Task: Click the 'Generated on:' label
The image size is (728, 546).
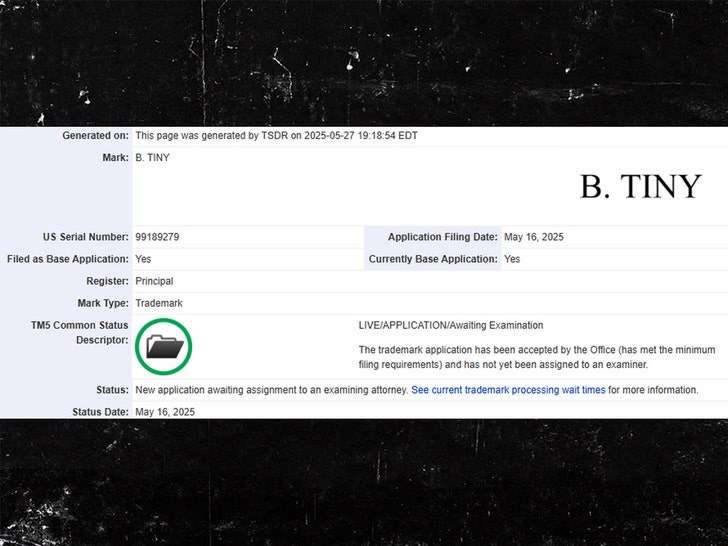Action: point(95,135)
